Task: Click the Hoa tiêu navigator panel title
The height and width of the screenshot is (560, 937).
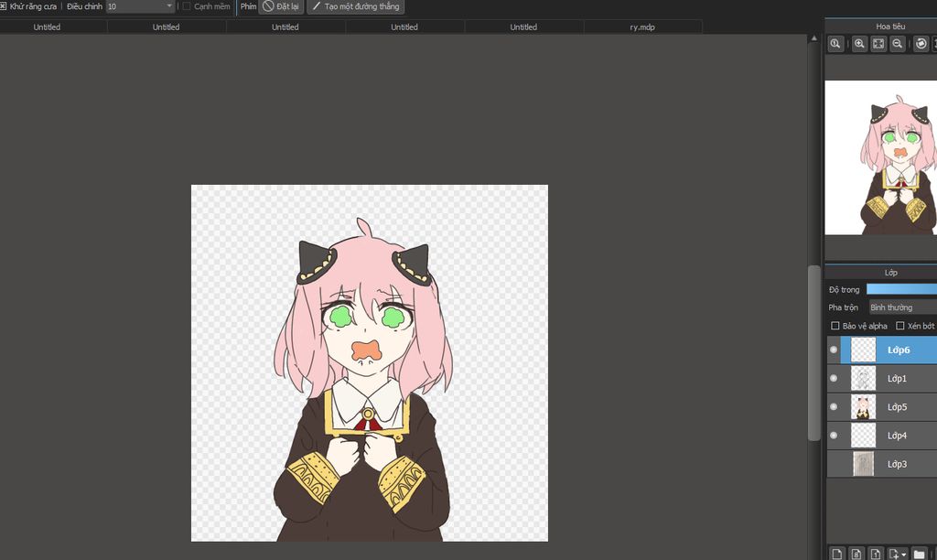Action: (890, 27)
